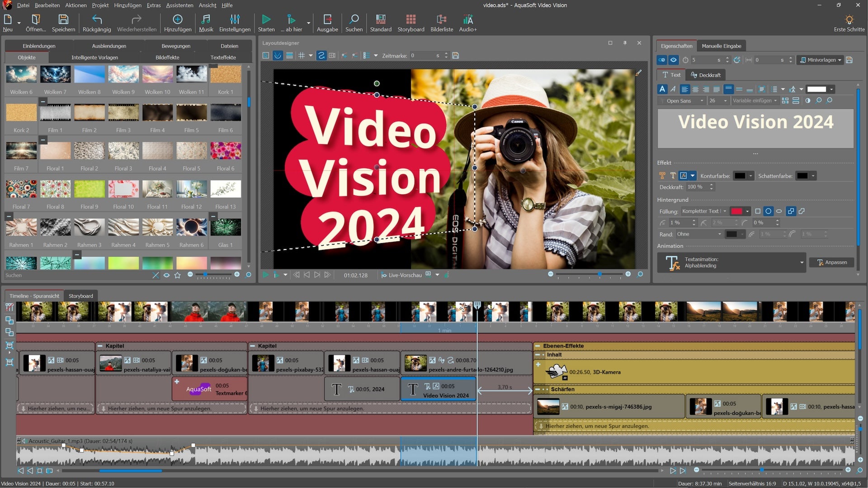Click the Hinzufügen plus icon in toolbar
Screen dimensions: 868x488
(x=178, y=19)
